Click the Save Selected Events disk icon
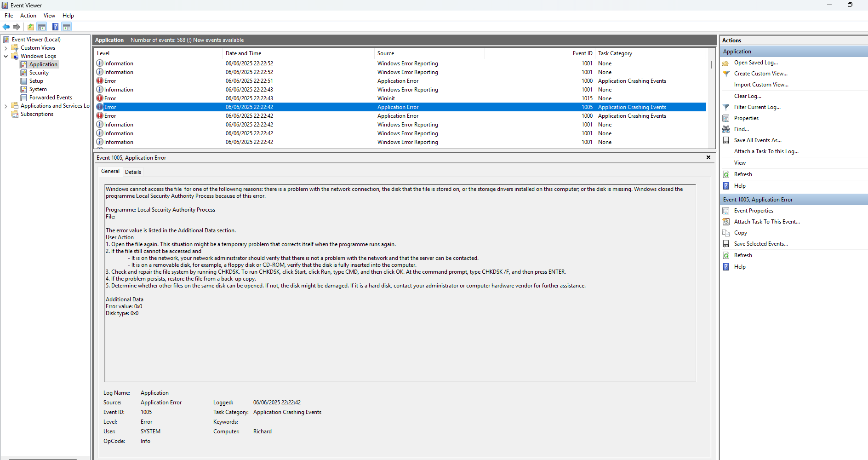868x460 pixels. coord(726,244)
